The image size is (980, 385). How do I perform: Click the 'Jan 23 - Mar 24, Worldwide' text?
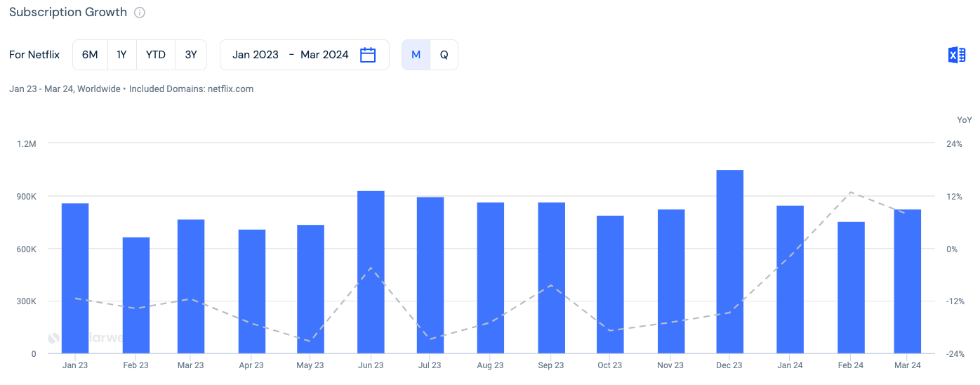pyautogui.click(x=65, y=89)
